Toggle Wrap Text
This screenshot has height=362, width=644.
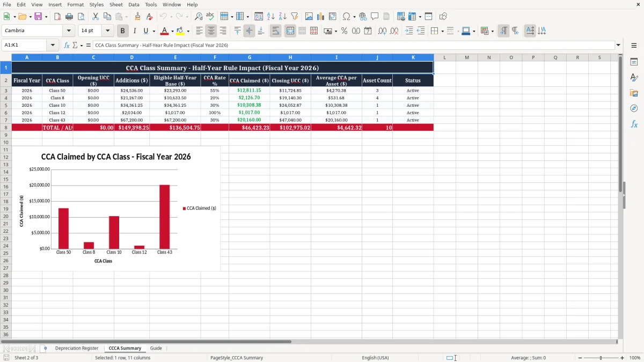(276, 31)
